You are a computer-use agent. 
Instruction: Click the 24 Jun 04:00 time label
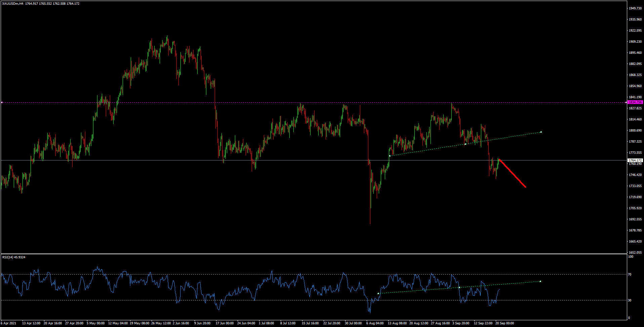(246, 323)
